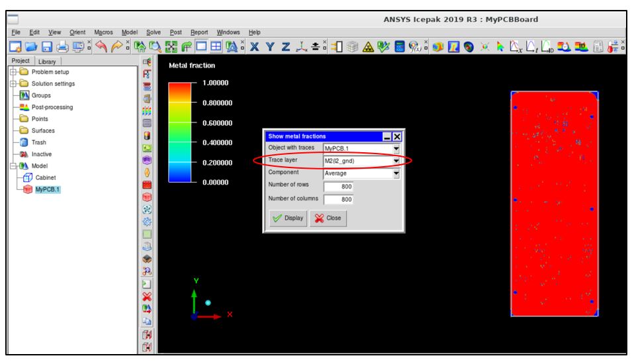The height and width of the screenshot is (364, 634).
Task: Select the Inactive tree item
Action: tap(42, 154)
